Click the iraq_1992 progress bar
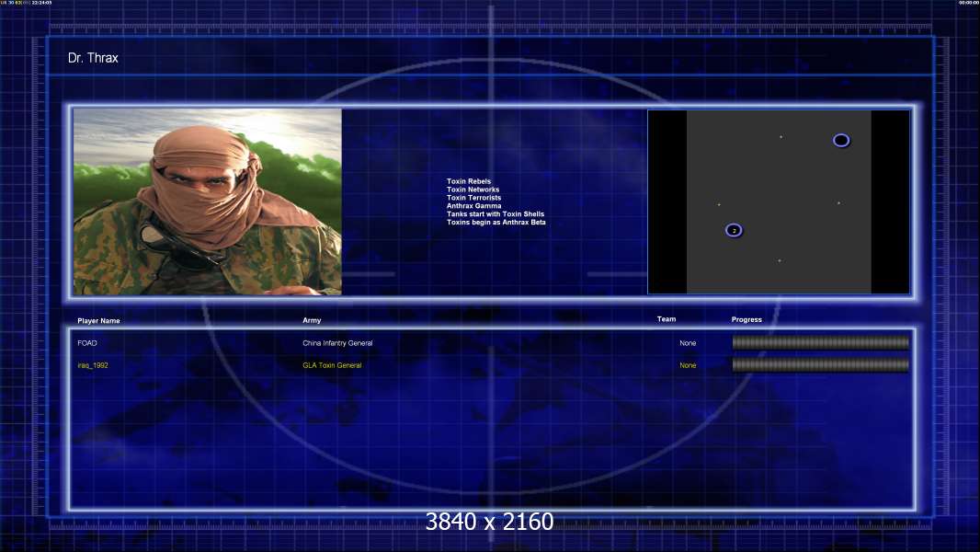 (x=821, y=365)
